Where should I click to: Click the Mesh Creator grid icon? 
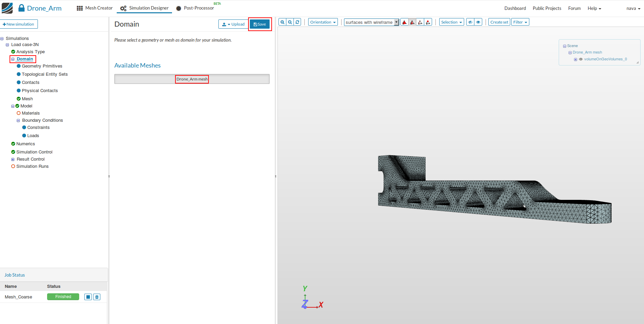(80, 8)
